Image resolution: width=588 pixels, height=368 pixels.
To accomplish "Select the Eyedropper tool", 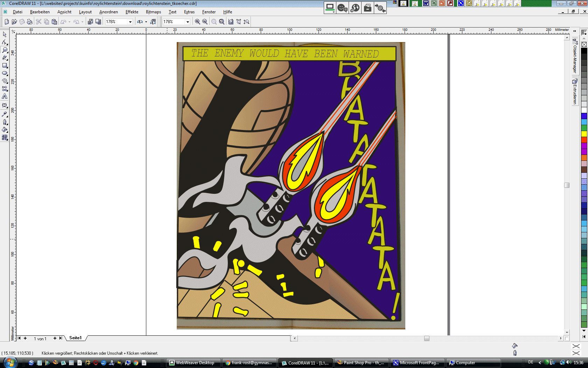I will point(5,114).
